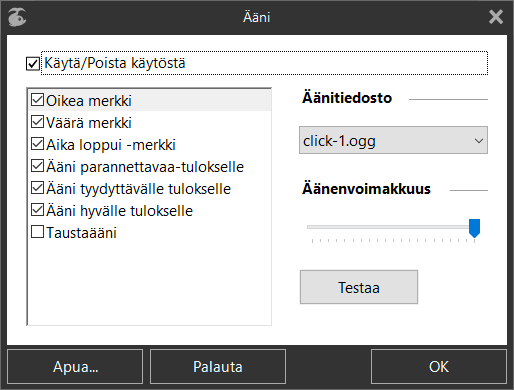Screen dimensions: 514x390
Task: Confirm settings with the OK button
Action: pyautogui.click(x=439, y=367)
